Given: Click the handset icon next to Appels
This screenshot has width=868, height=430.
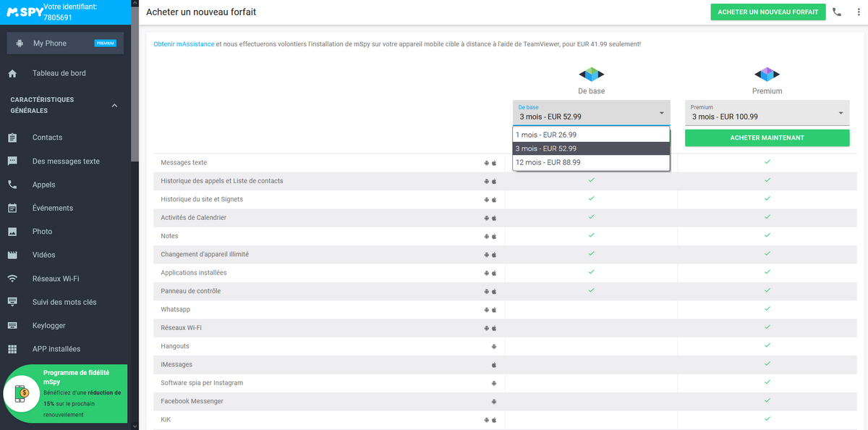Looking at the screenshot, I should (x=12, y=185).
